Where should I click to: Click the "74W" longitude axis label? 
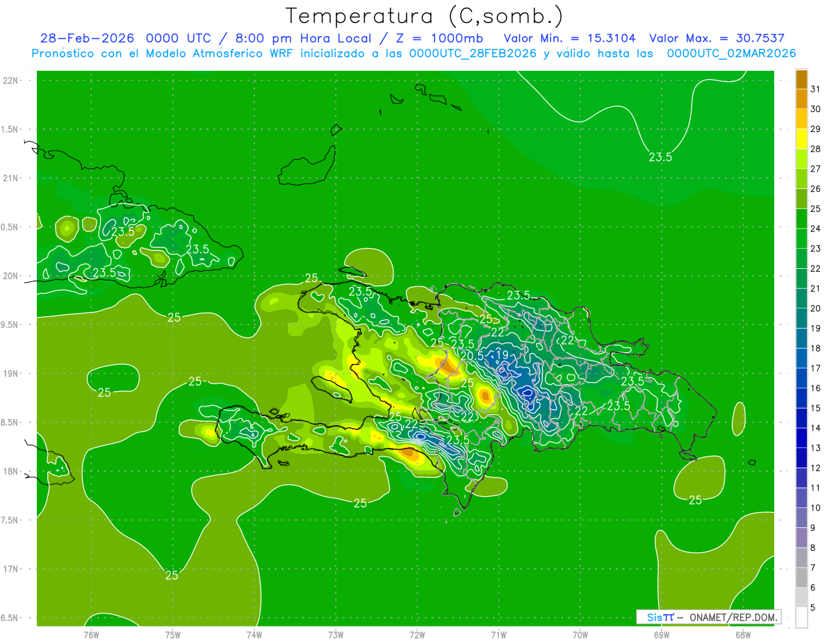[x=254, y=634]
